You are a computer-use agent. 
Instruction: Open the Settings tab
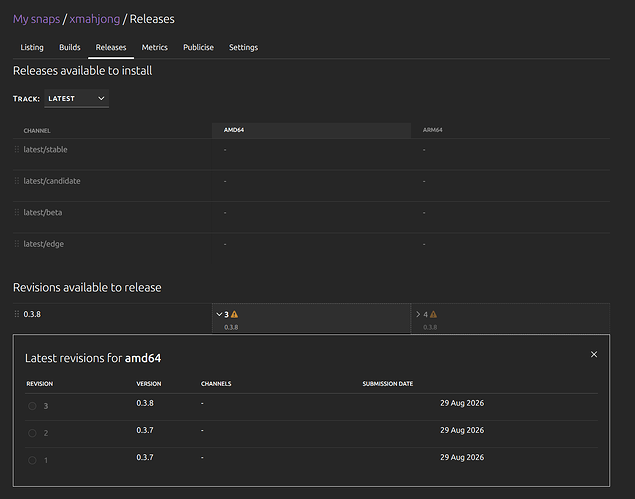click(243, 47)
